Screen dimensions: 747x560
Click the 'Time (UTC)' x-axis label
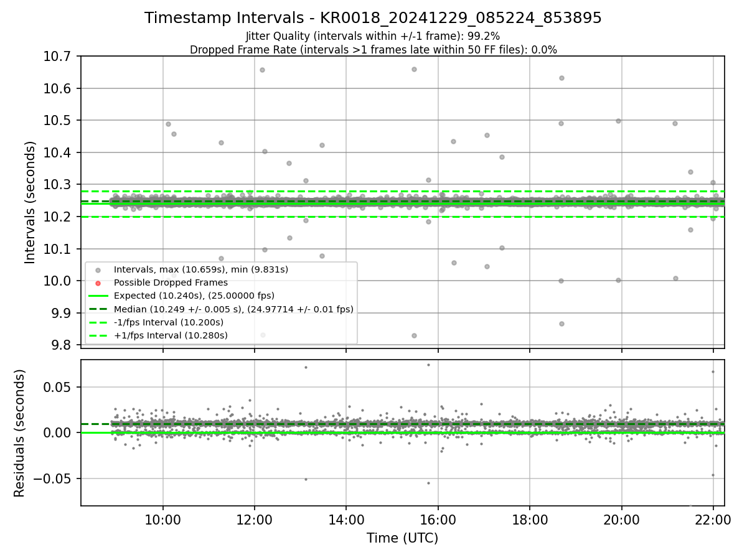402,538
